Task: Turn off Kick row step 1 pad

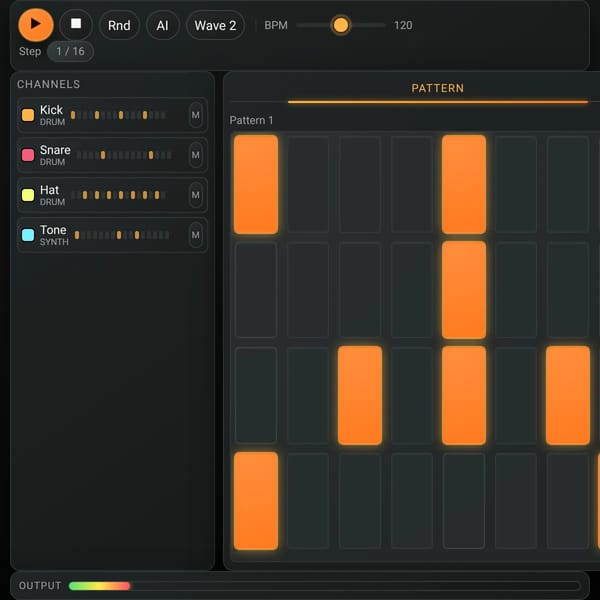Action: pos(256,184)
